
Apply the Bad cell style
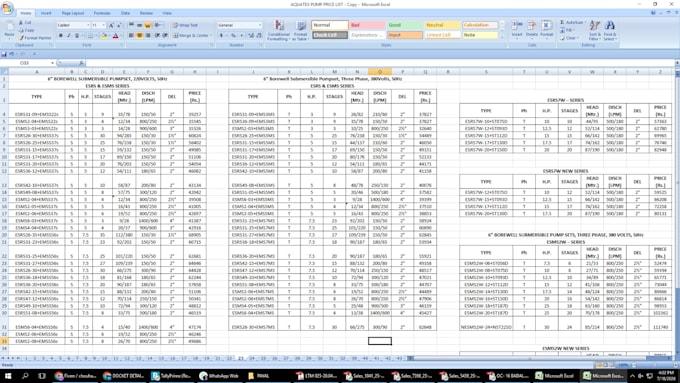[367, 25]
